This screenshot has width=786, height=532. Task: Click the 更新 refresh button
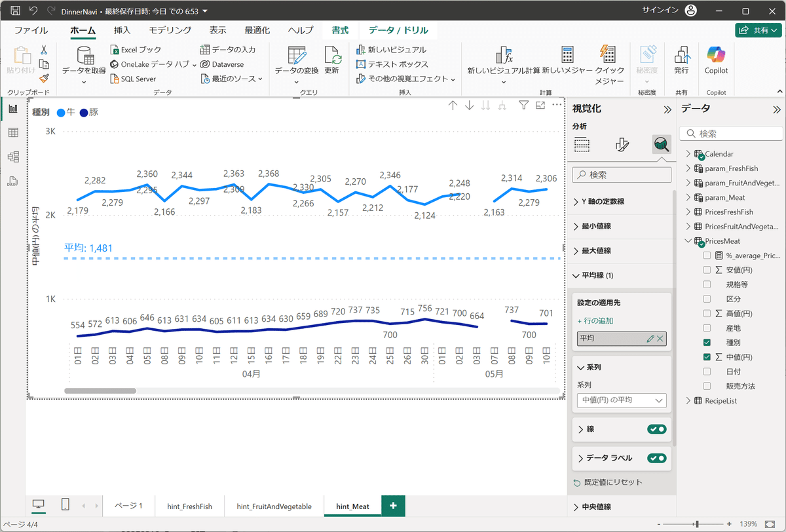tap(332, 60)
